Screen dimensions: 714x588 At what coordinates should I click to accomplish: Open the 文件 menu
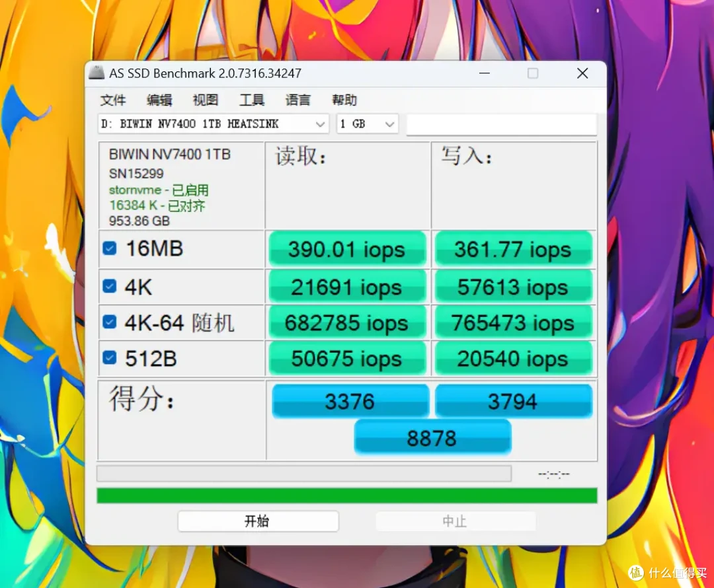tap(113, 100)
